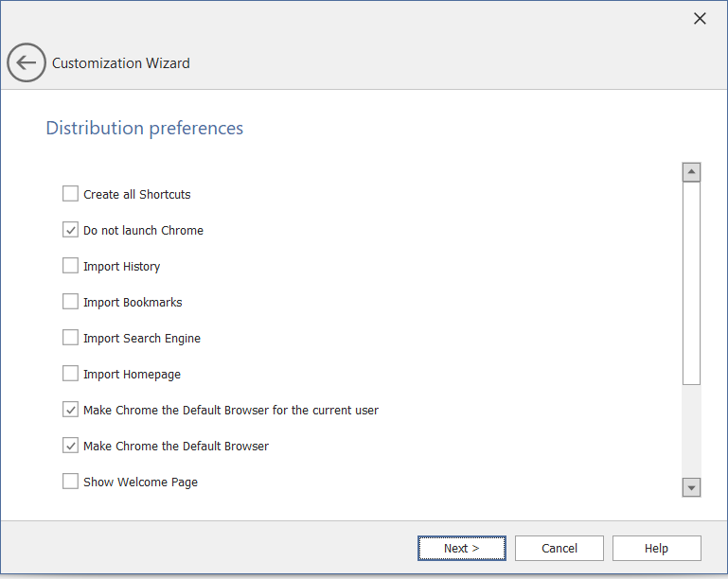Open Help for this wizard
The height and width of the screenshot is (579, 728).
[x=656, y=549]
